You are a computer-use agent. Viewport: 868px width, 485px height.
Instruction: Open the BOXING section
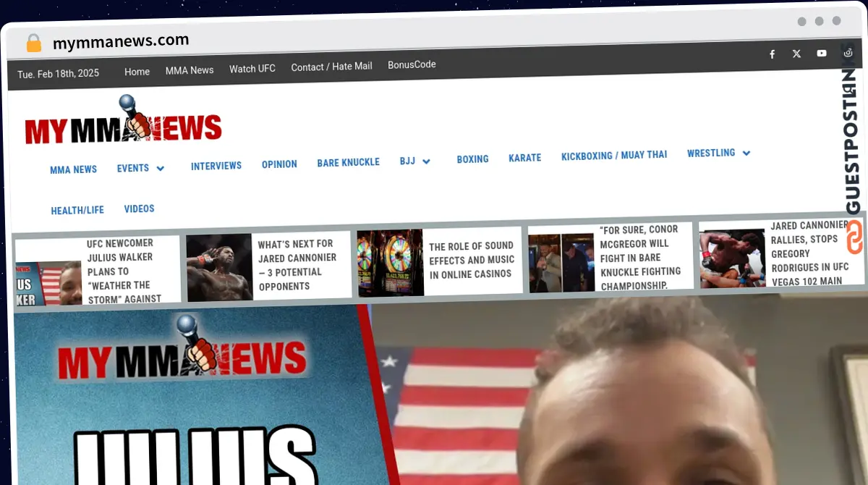pos(472,159)
